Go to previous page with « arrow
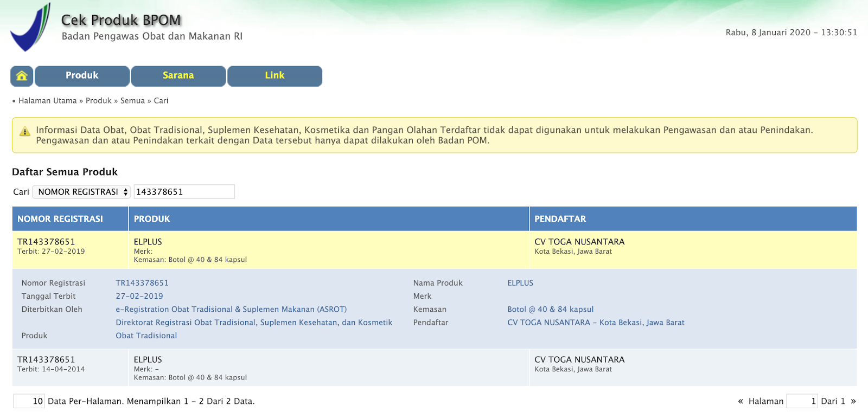 pos(741,401)
